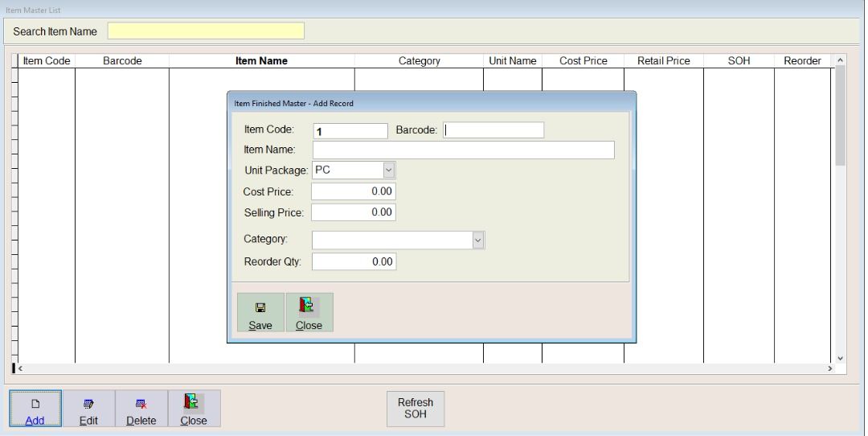Click the Close door icon in Item Master List
This screenshot has width=868, height=436.
coord(191,402)
